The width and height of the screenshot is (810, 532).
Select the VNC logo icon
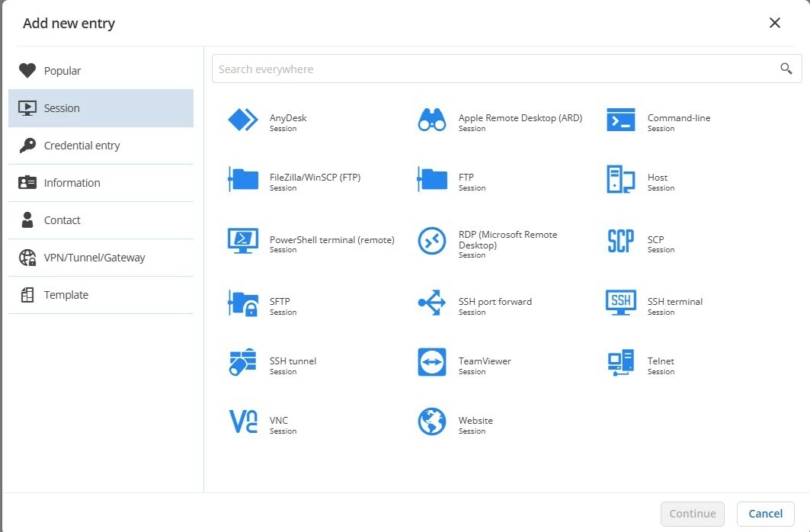243,421
